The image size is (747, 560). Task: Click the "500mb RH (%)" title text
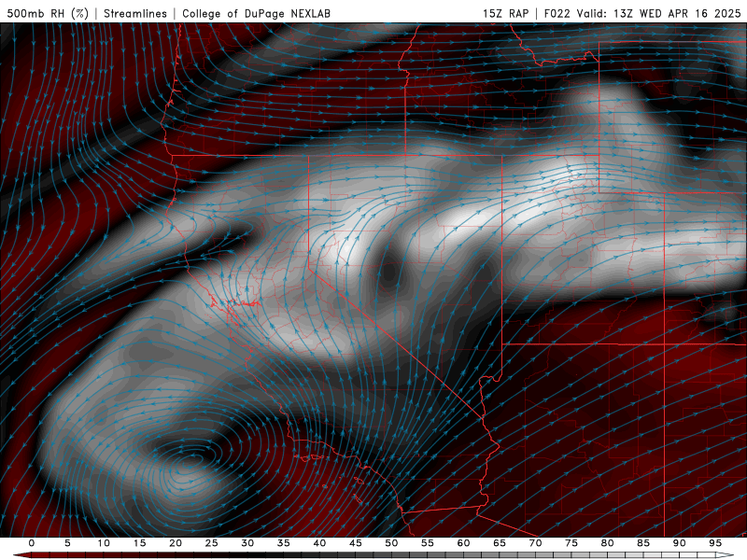pyautogui.click(x=48, y=13)
